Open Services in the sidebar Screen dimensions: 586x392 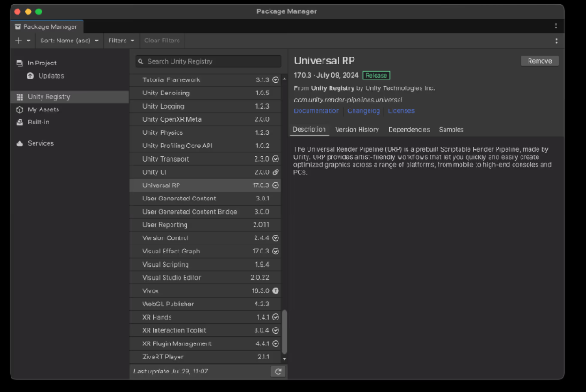coord(70,143)
